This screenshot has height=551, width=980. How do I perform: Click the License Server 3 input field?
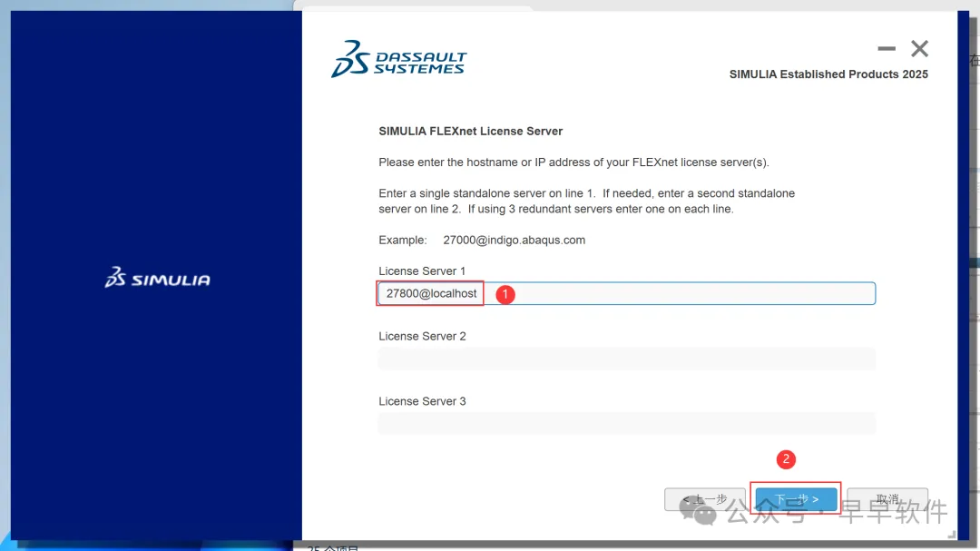coord(627,423)
